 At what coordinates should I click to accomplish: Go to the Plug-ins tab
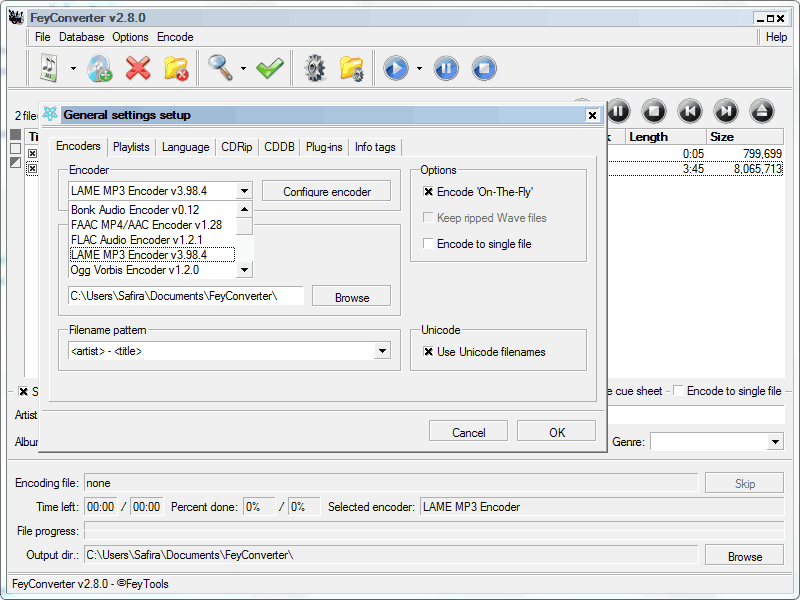324,147
